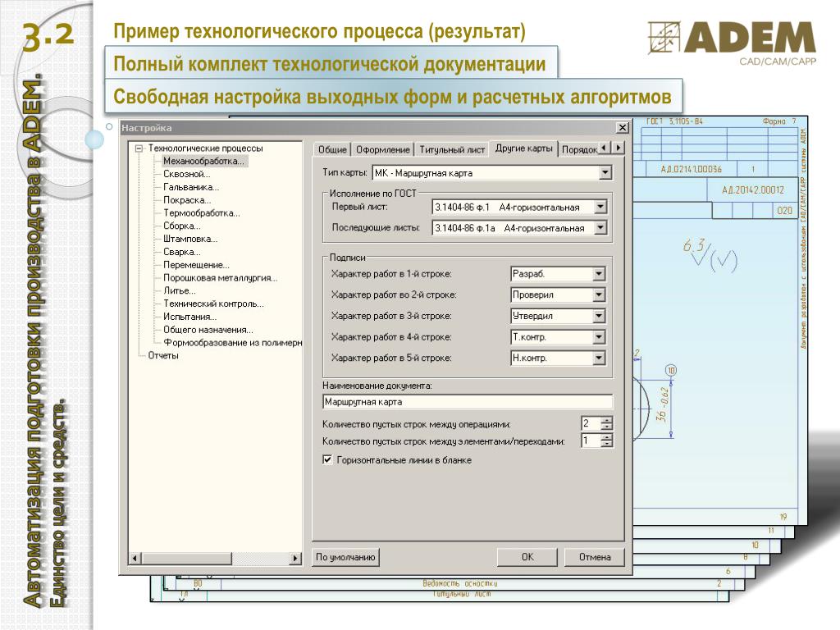Select Технический контроль tree item
Viewport: 840px width, 630px height.
[x=214, y=304]
